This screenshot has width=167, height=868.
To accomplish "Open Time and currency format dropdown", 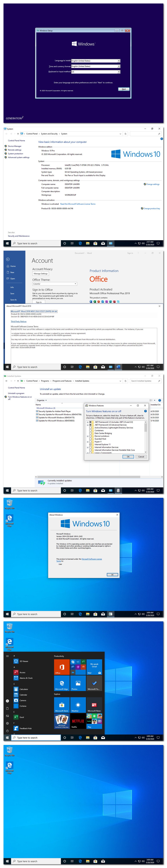I will point(96,66).
